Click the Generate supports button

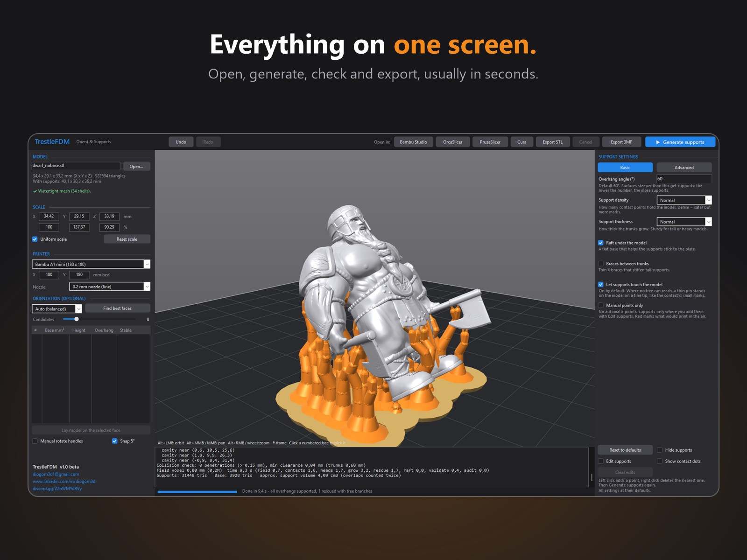pos(680,142)
